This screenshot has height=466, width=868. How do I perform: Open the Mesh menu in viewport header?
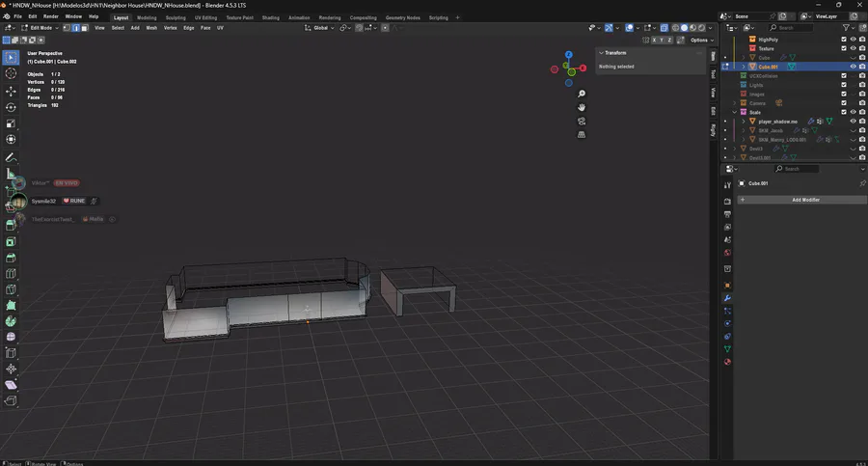(151, 28)
